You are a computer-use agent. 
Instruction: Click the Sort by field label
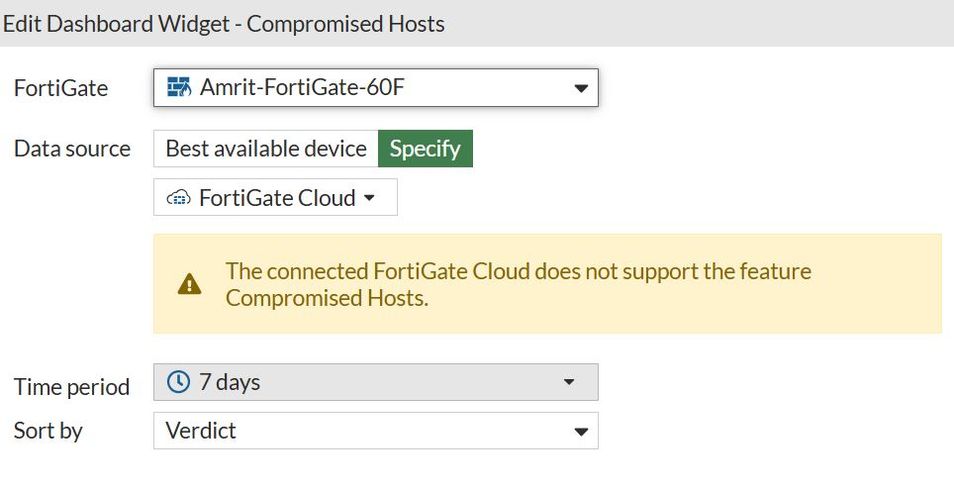(48, 431)
